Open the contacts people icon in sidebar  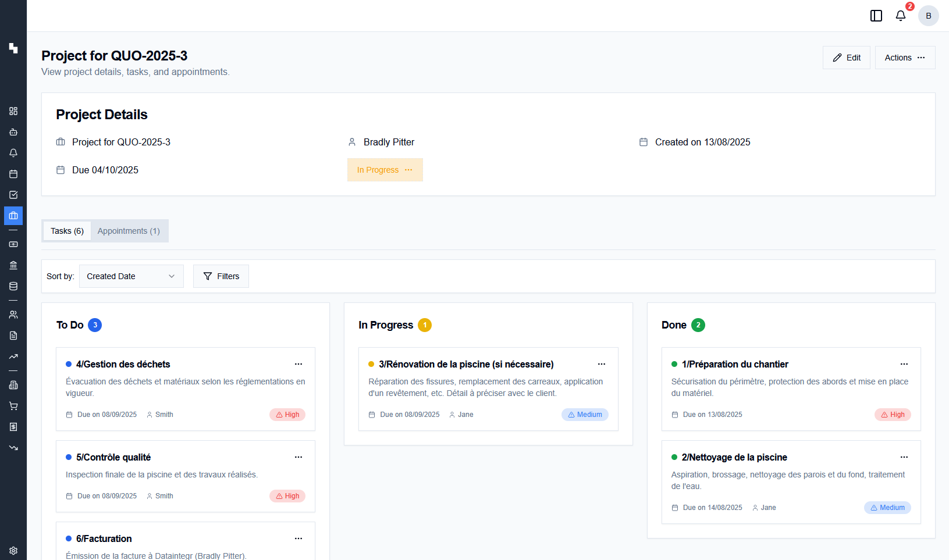[13, 315]
